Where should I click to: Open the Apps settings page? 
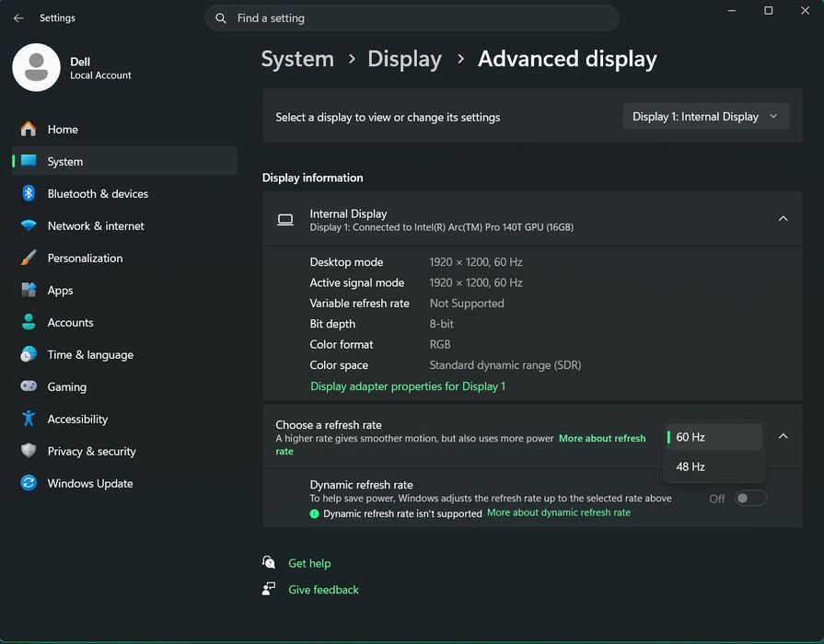(x=124, y=290)
